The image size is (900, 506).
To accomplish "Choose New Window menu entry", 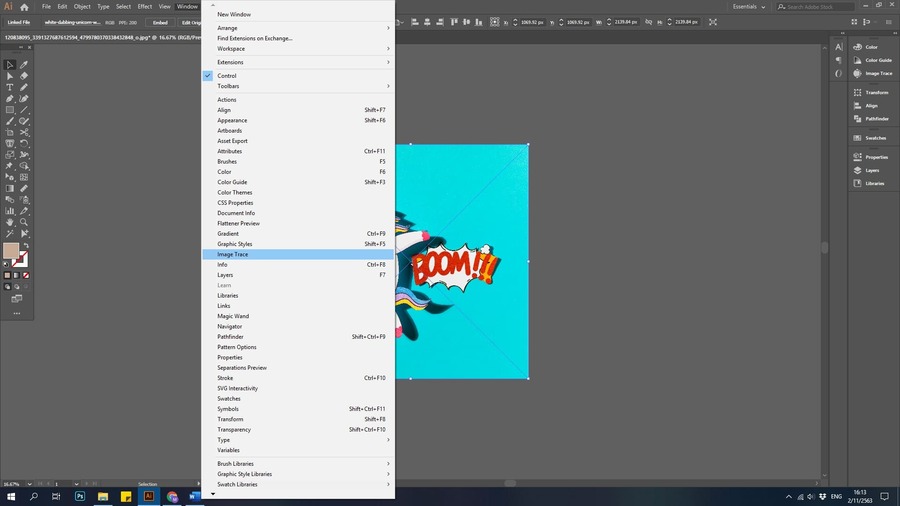I will coord(298,14).
